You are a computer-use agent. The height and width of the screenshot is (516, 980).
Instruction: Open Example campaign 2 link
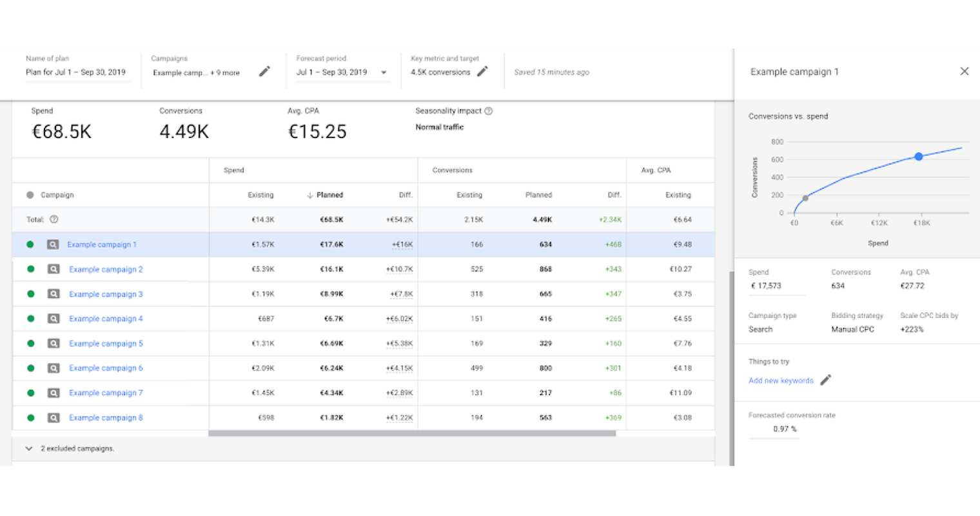coord(106,269)
